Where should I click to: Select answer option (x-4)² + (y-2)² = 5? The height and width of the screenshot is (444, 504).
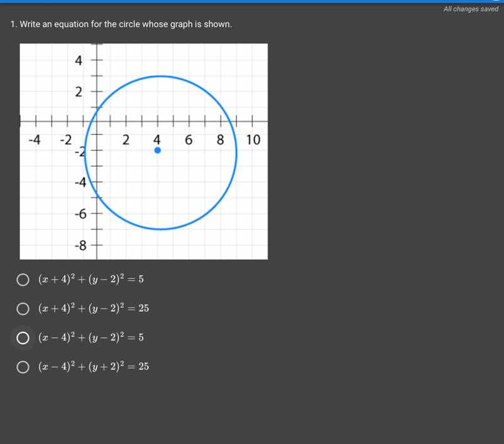(x=23, y=337)
